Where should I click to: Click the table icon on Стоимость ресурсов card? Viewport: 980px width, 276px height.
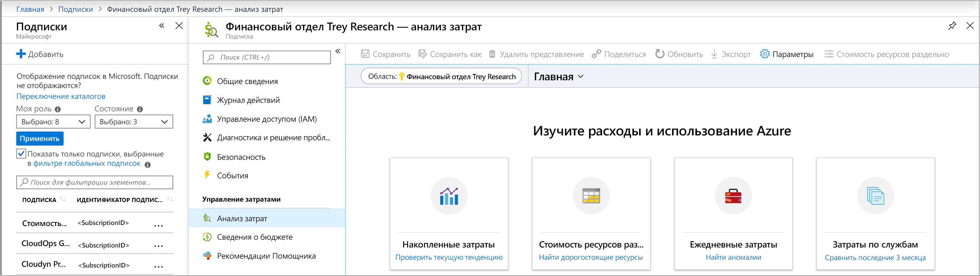coord(591,196)
